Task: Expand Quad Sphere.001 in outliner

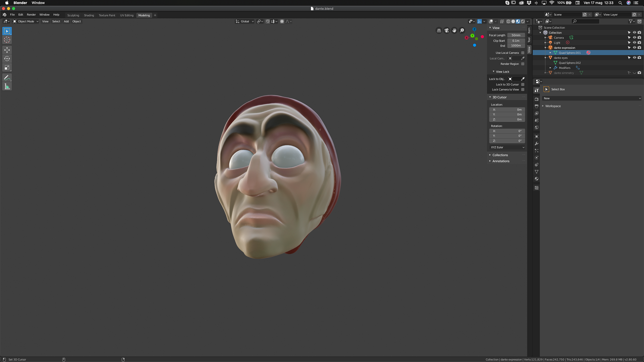Action: point(550,53)
